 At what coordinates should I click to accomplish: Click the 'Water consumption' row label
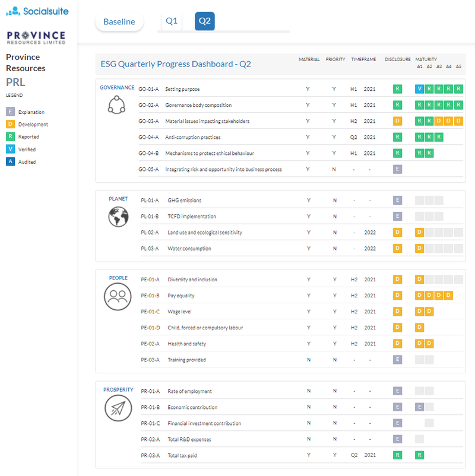(189, 249)
